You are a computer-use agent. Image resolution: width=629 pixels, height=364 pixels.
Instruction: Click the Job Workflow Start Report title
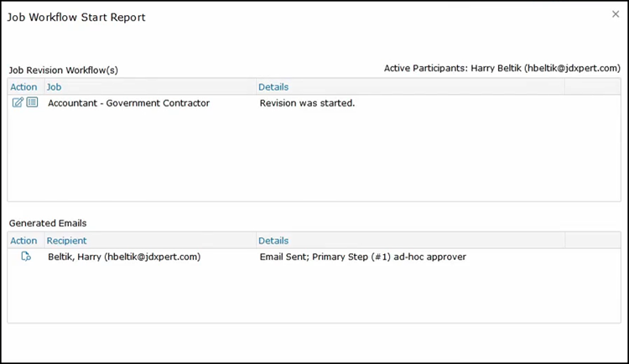point(76,17)
